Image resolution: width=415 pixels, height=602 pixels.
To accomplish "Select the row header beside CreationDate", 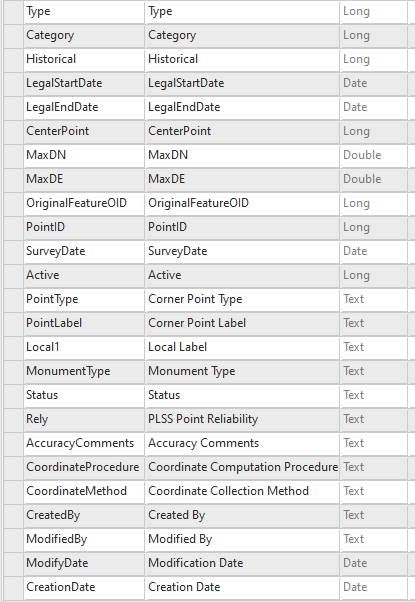I will 14,587.
